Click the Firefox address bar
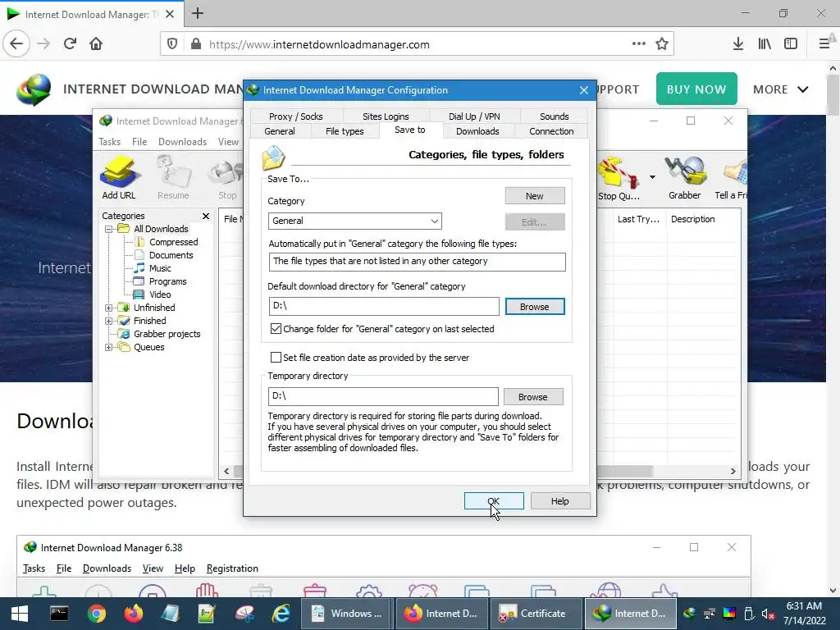 click(x=417, y=44)
